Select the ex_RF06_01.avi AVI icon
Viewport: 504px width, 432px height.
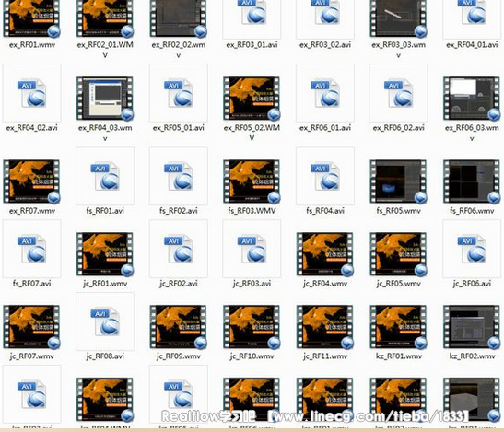click(x=325, y=93)
